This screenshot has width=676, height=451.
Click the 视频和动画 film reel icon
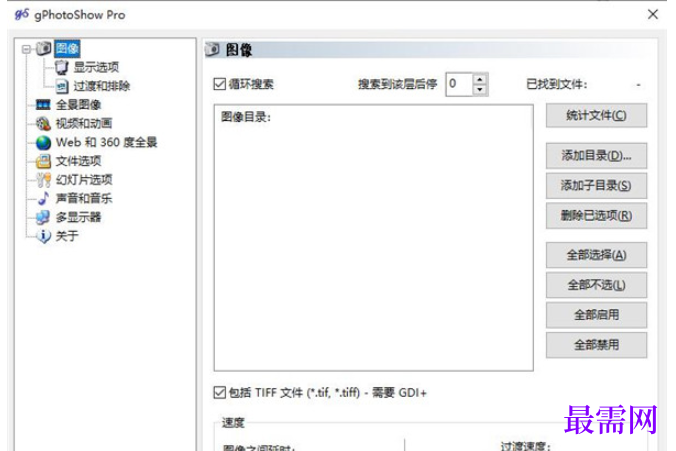point(43,124)
